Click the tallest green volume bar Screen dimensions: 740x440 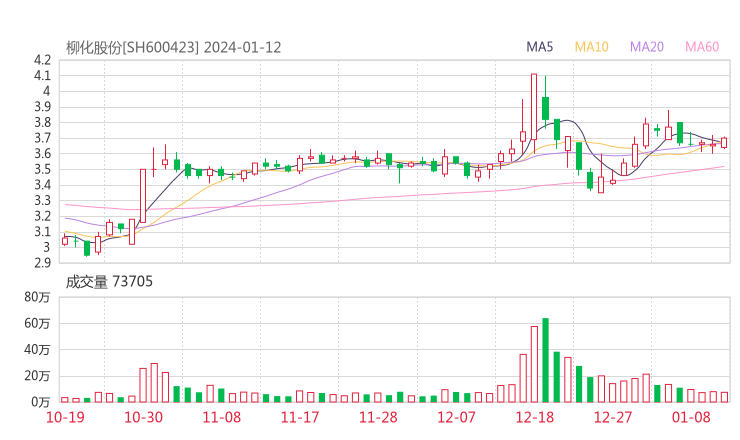coord(546,360)
